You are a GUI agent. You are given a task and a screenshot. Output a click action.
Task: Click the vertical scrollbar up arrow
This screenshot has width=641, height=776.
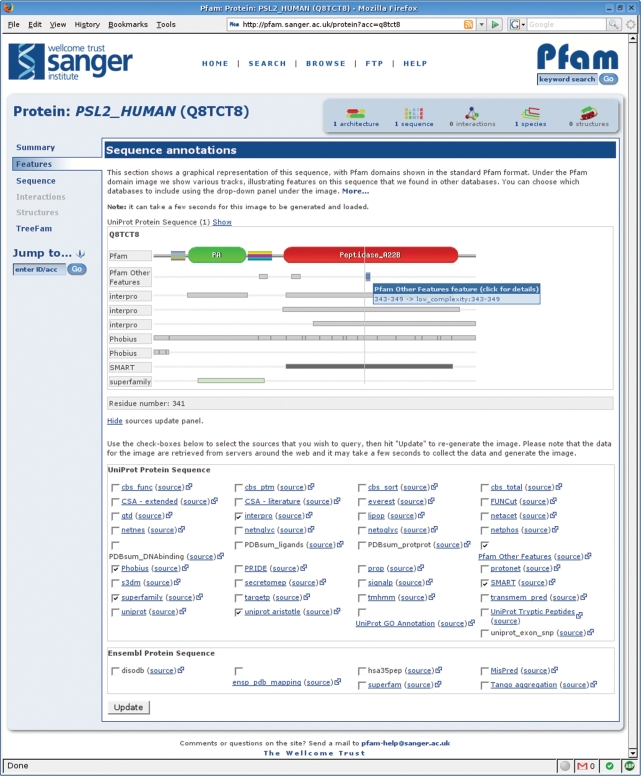coord(633,39)
